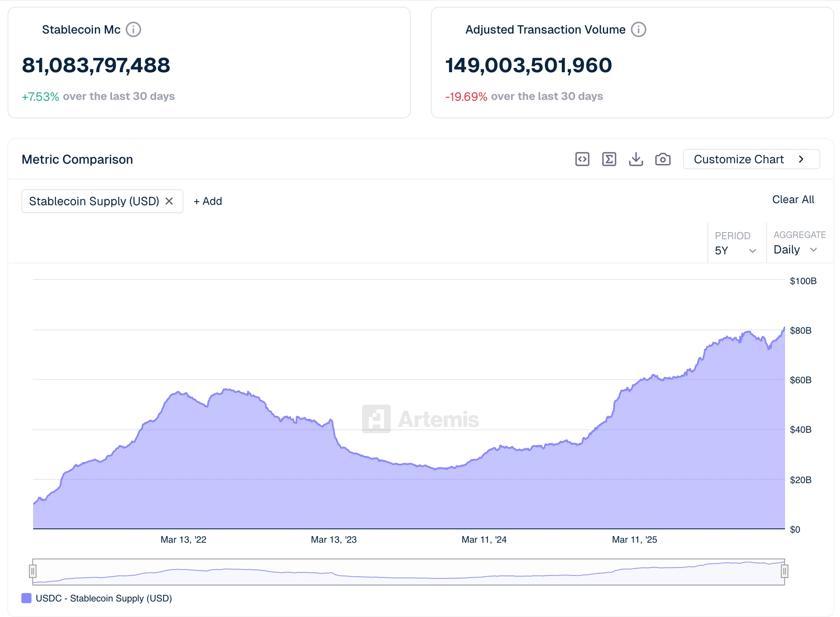The height and width of the screenshot is (617, 840).
Task: Click the right range slider handle
Action: pyautogui.click(x=784, y=571)
